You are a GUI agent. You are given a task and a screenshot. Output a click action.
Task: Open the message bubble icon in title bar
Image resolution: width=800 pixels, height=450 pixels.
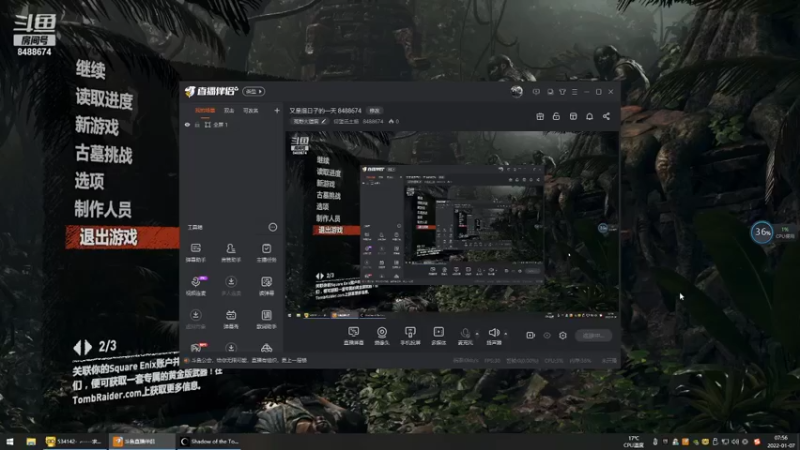click(536, 92)
